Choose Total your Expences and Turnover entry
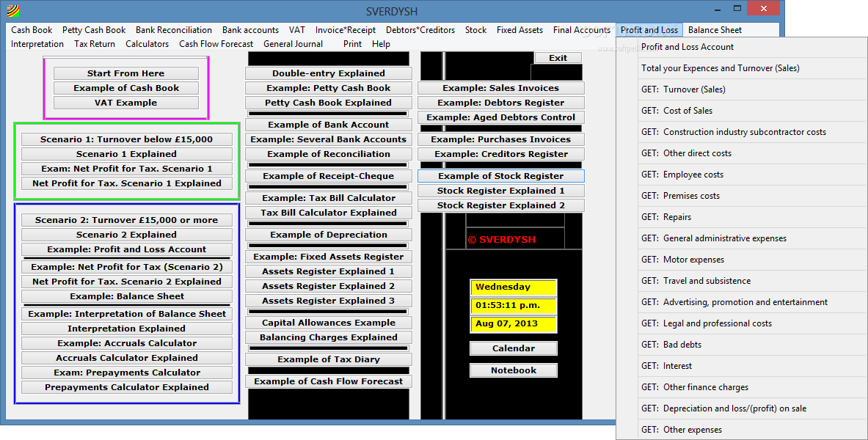The width and height of the screenshot is (868, 440). pyautogui.click(x=742, y=68)
